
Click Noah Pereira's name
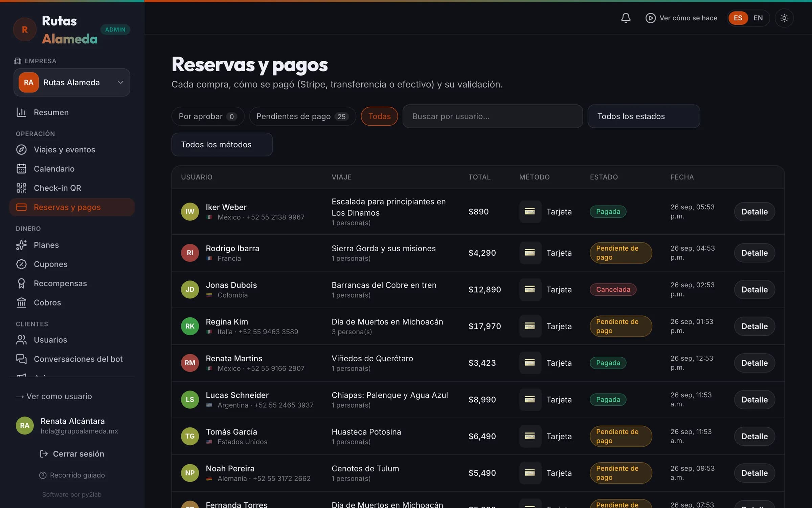coord(230,469)
